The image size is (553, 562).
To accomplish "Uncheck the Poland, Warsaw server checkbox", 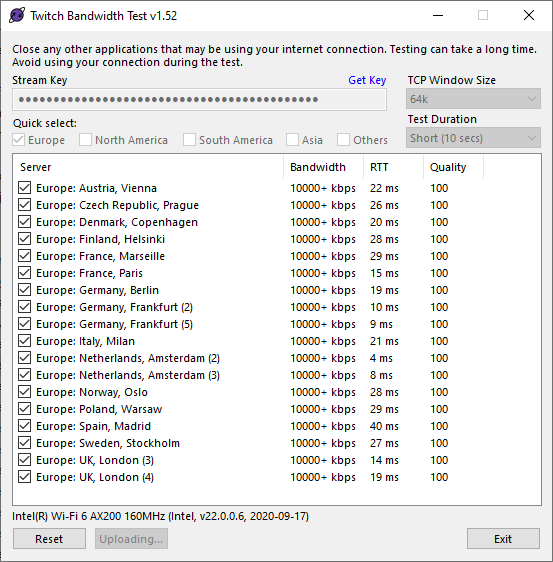I will coord(24,409).
